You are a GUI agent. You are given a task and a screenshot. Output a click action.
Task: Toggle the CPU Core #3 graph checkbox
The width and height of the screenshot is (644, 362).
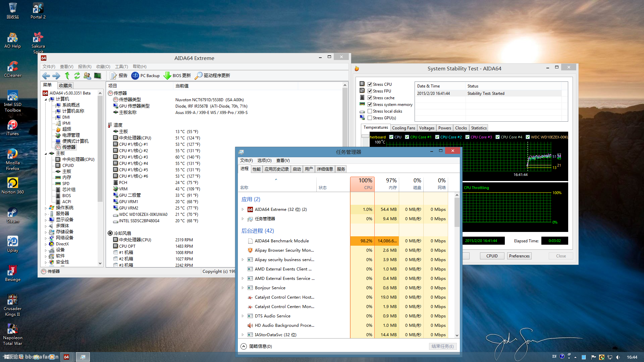click(x=467, y=137)
